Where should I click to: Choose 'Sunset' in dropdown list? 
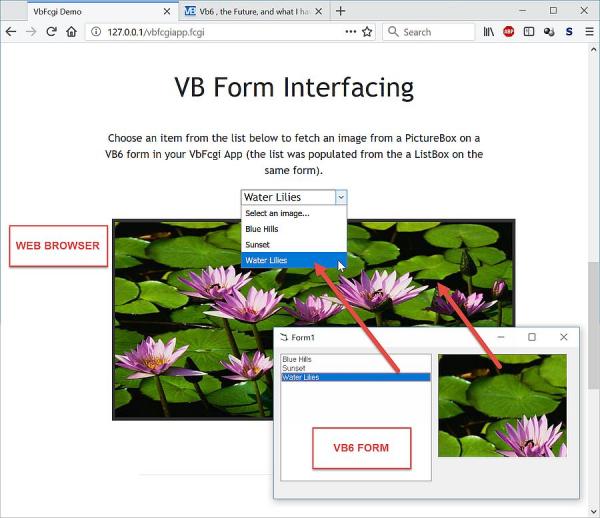point(294,244)
